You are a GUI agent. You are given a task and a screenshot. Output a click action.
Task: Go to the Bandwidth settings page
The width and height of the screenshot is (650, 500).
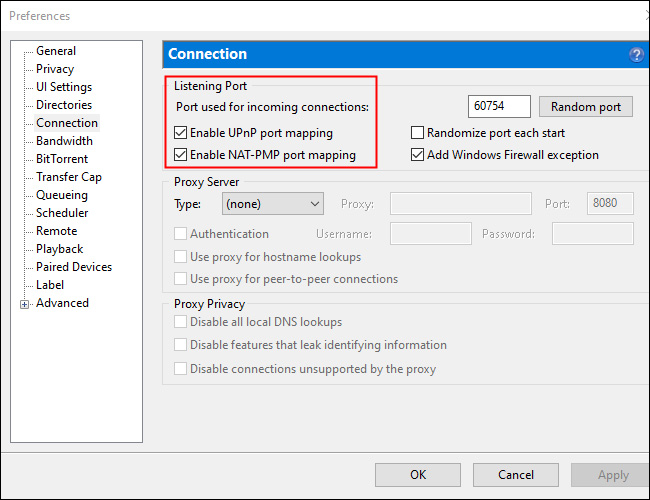pos(64,141)
